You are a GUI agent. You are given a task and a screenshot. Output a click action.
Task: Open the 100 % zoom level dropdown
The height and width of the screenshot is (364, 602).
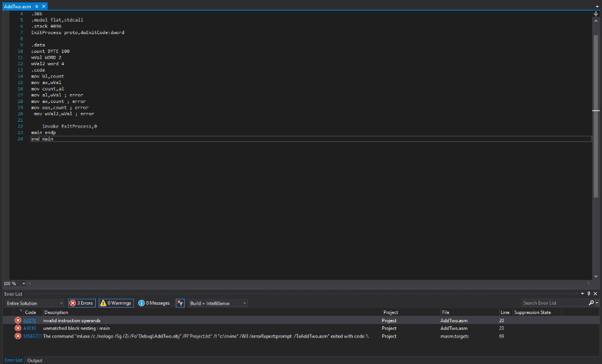click(24, 284)
